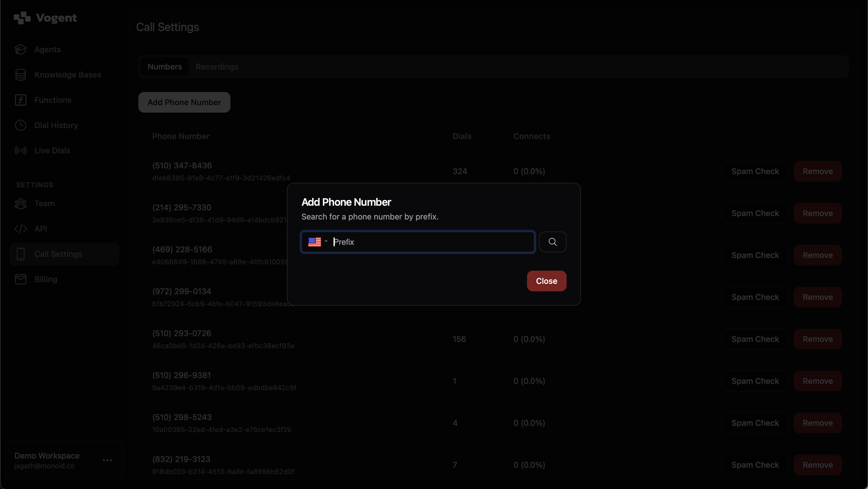Screen dimensions: 868x489
Task: Switch to the Recordings tab
Action: coord(217,67)
